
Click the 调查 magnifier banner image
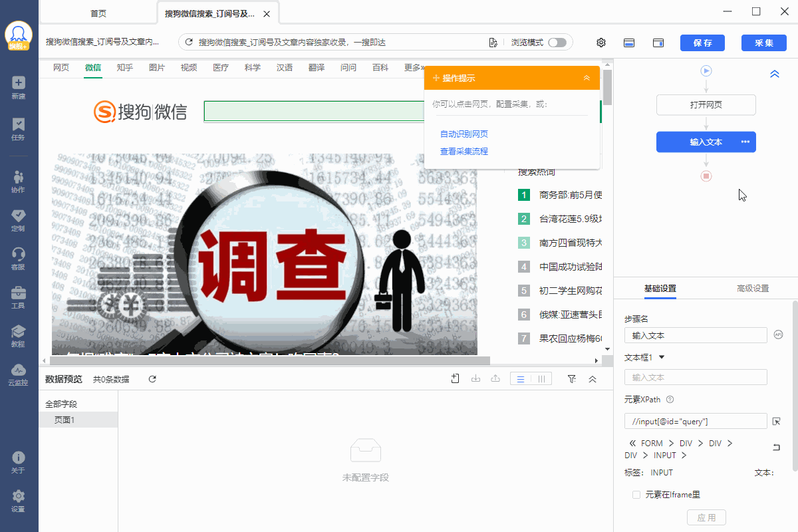tap(265, 254)
